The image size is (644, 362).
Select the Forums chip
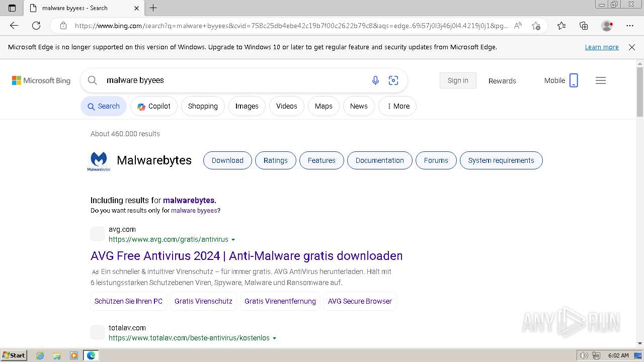(x=436, y=160)
